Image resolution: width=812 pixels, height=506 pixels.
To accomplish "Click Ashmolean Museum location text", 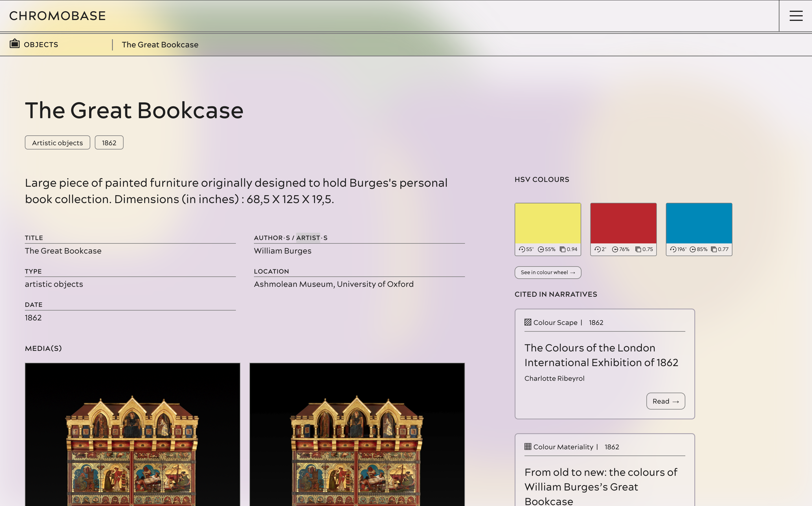I will tap(334, 284).
